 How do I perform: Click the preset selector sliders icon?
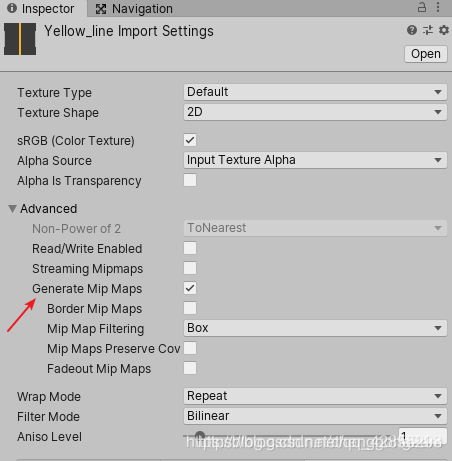click(428, 30)
